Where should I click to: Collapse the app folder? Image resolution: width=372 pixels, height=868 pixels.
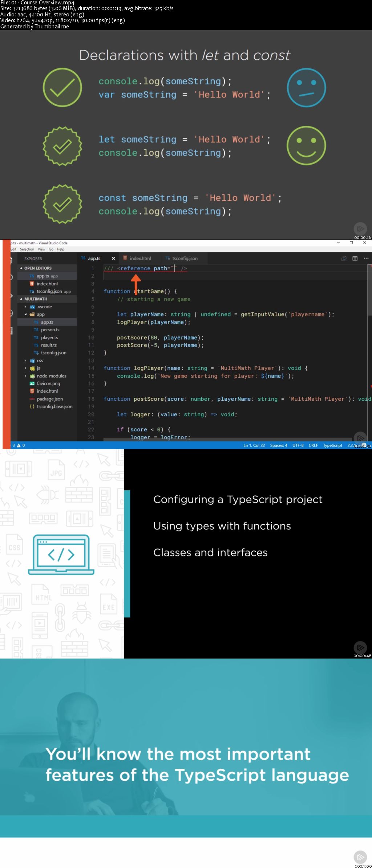coord(47,315)
